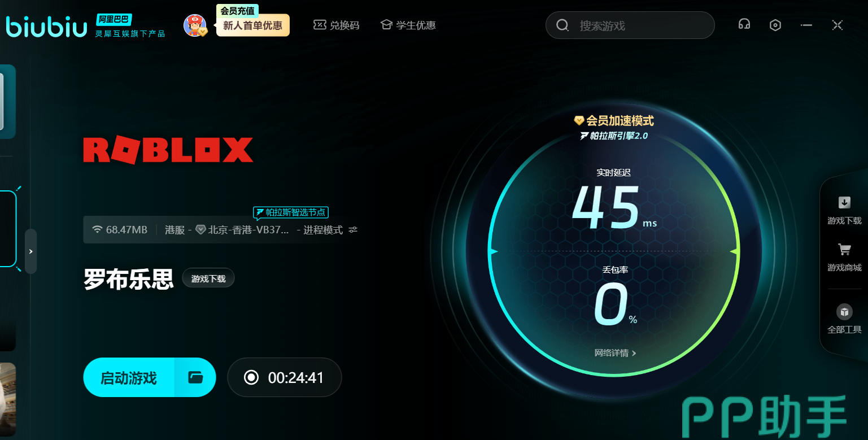The width and height of the screenshot is (868, 440).
Task: Click the 游戏下载 button beside 罗布乐思
Action: [x=208, y=278]
